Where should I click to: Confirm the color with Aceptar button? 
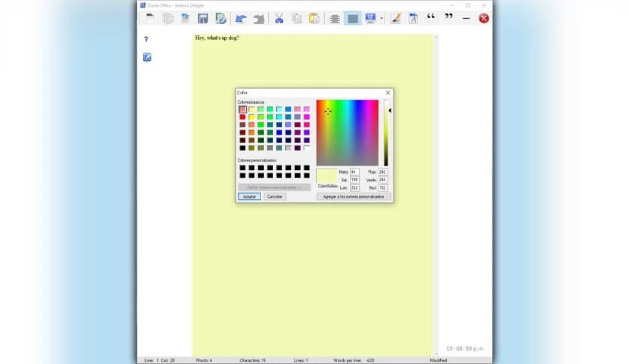pos(249,196)
